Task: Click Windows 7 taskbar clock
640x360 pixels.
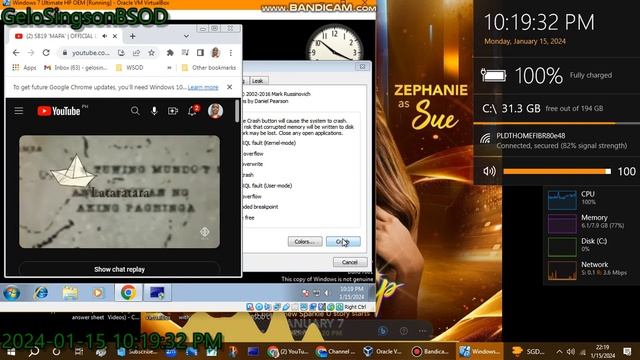Action: point(351,293)
